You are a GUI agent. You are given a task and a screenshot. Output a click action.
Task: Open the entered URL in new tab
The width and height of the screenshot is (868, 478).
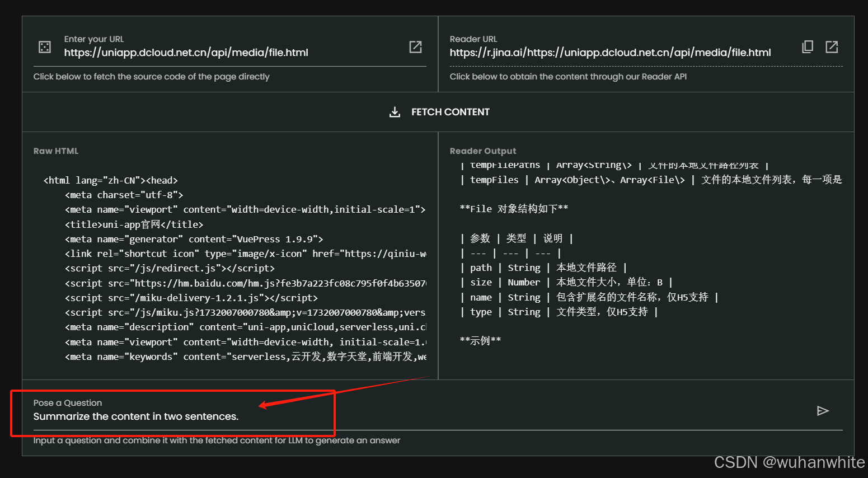point(415,47)
